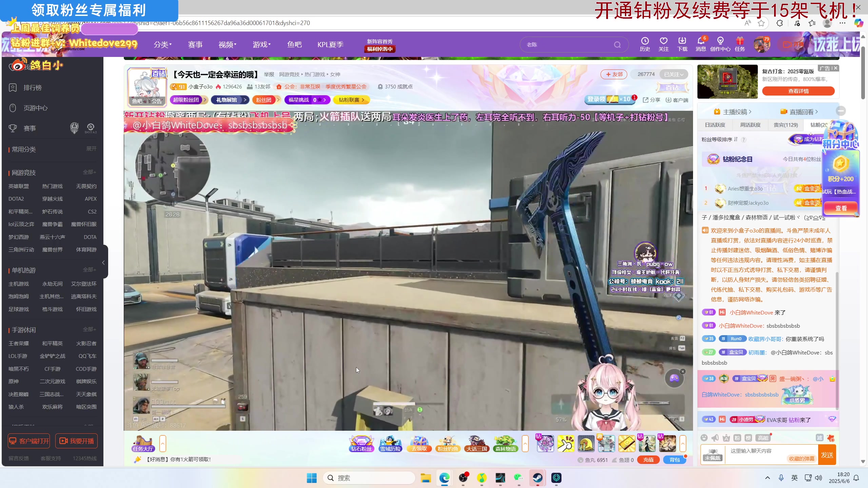Toggle the system volume icon
The height and width of the screenshot is (488, 868).
pos(818,478)
